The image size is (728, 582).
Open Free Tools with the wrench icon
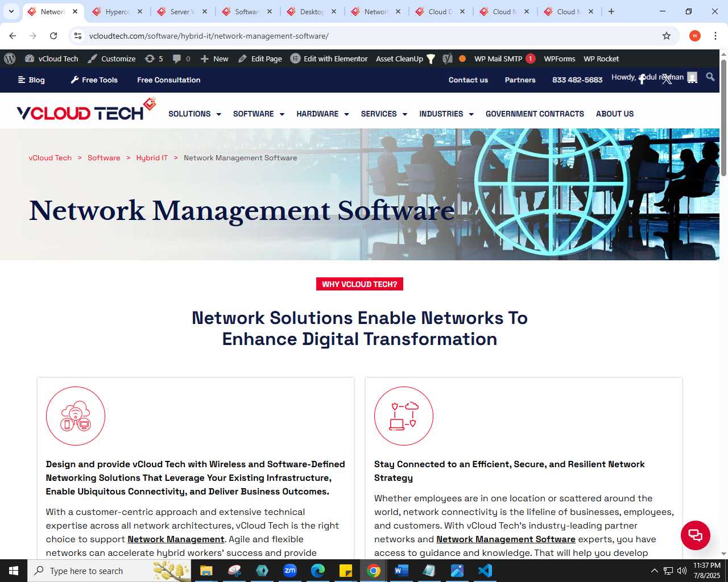point(94,80)
